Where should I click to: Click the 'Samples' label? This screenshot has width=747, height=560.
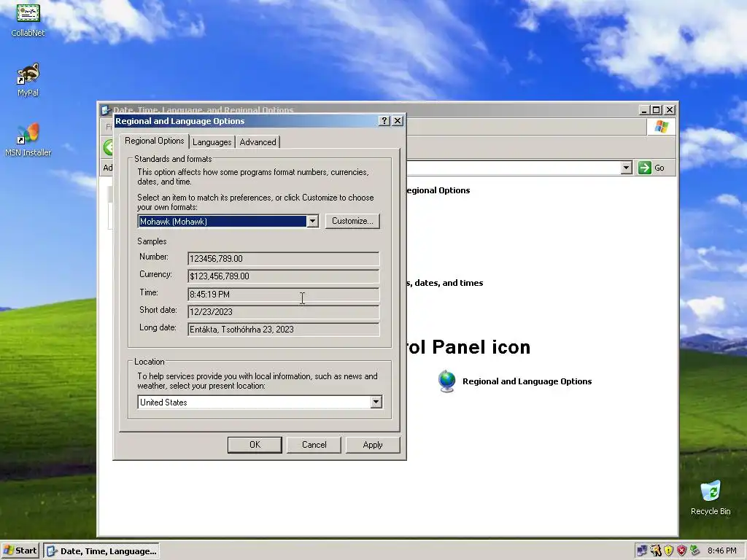[x=152, y=241]
